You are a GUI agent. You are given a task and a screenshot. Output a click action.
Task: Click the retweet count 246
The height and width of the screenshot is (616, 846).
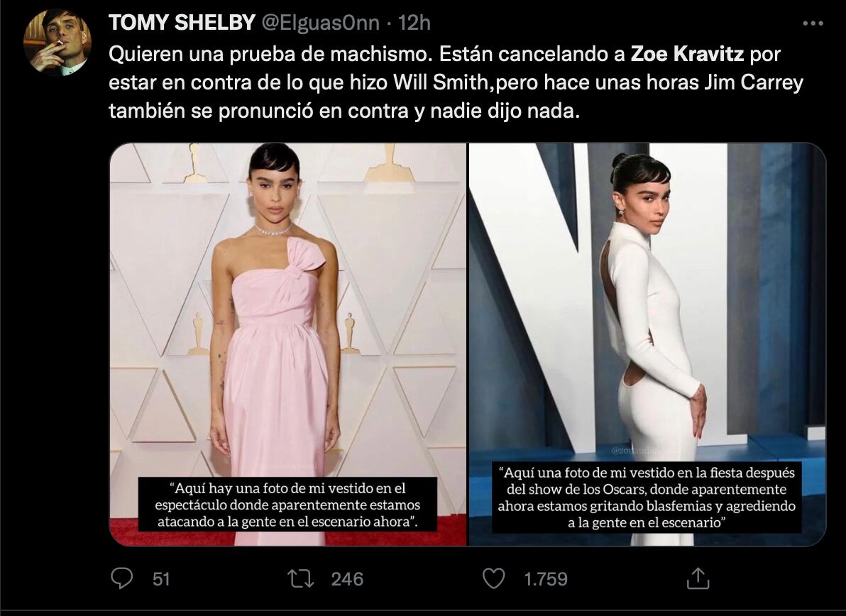tap(347, 579)
